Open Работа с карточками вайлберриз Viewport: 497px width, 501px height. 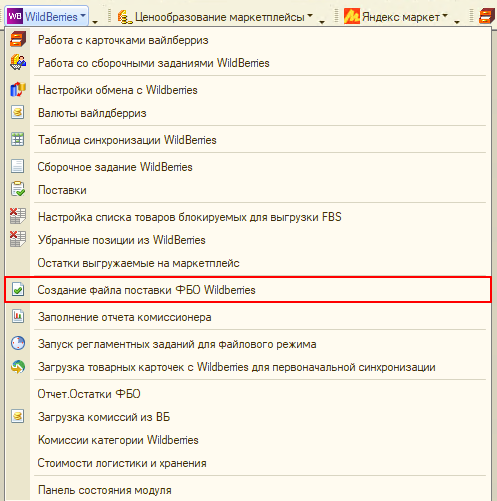pos(248,40)
